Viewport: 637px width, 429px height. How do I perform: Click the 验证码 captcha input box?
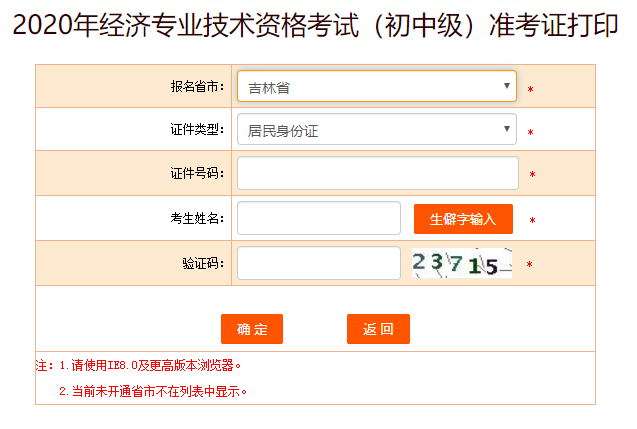click(x=319, y=263)
